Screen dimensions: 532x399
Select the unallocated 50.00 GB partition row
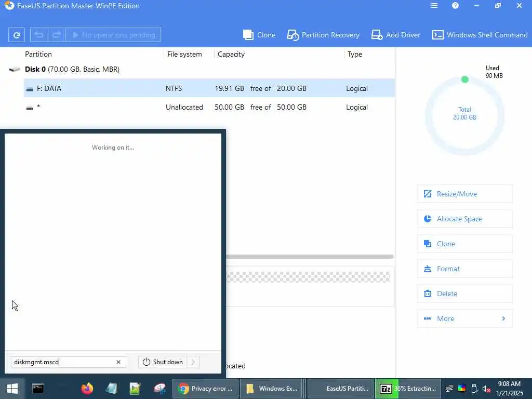point(209,107)
